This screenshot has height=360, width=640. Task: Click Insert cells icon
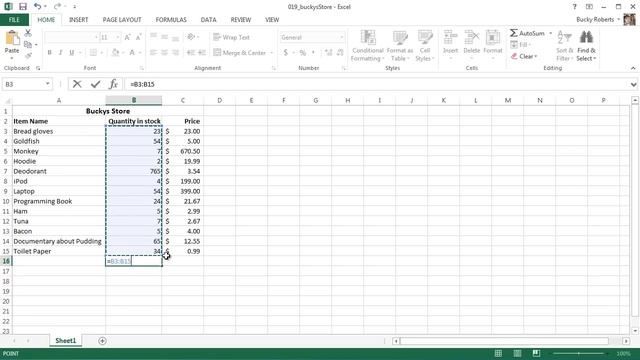click(450, 38)
